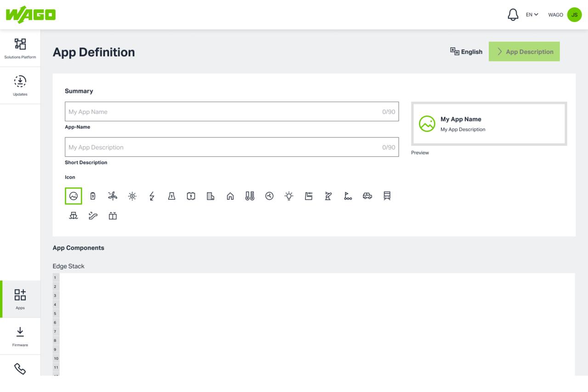588x392 pixels.
Task: Focus the My App Name field
Action: tap(232, 112)
